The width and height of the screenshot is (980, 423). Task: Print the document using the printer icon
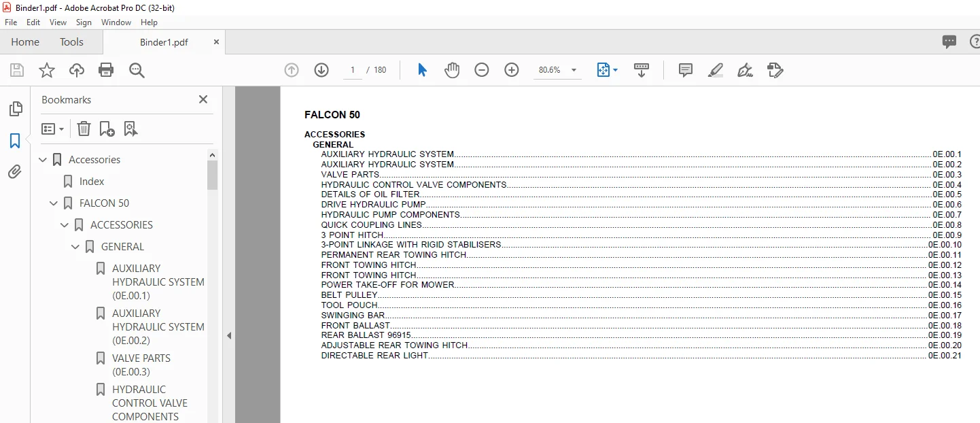tap(106, 70)
